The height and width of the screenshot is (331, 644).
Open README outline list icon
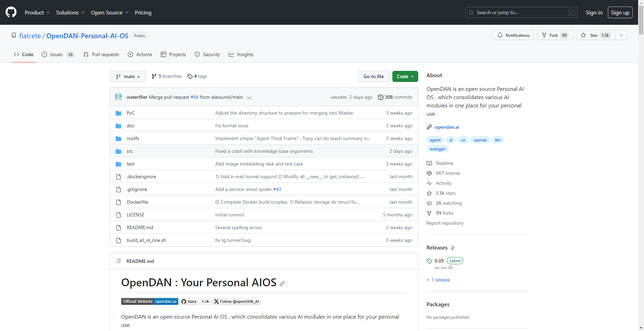118,261
